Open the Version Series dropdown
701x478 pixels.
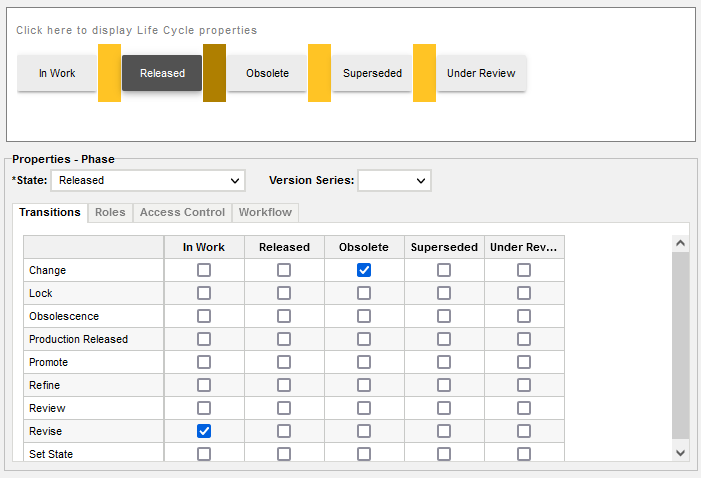pos(394,181)
